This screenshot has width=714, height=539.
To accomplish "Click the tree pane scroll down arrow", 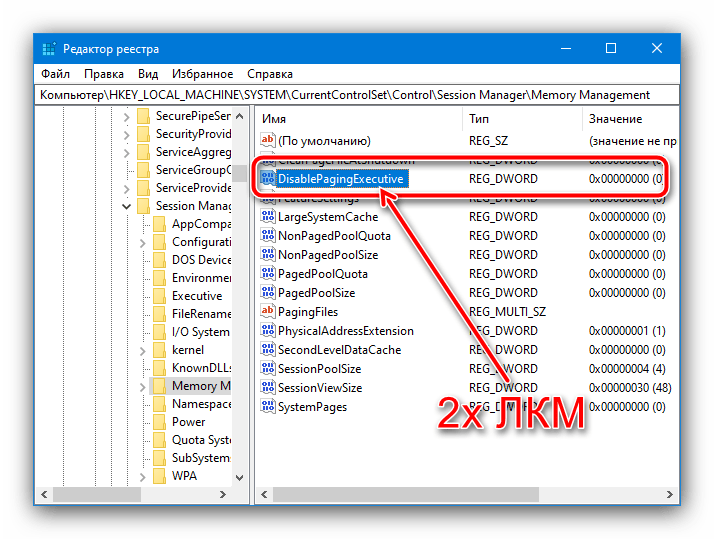I will (240, 478).
